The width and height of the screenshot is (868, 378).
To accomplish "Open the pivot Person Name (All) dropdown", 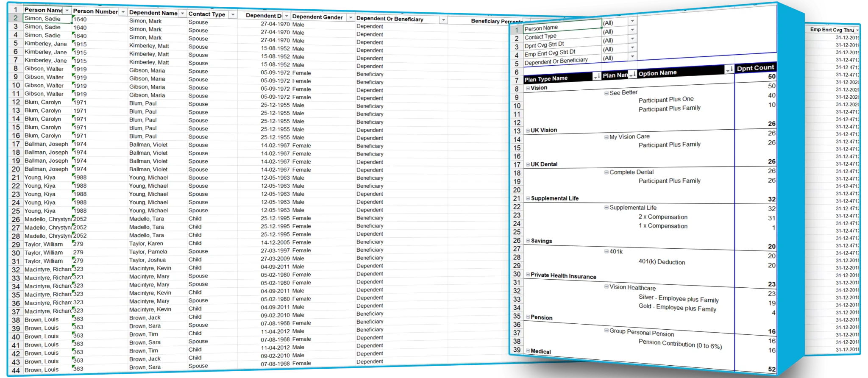I will [x=632, y=21].
